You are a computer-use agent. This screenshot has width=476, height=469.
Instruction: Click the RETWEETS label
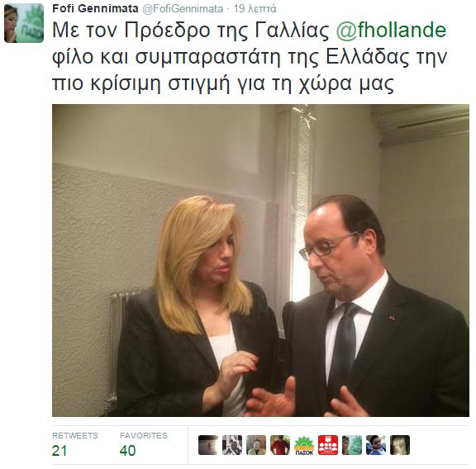point(74,436)
